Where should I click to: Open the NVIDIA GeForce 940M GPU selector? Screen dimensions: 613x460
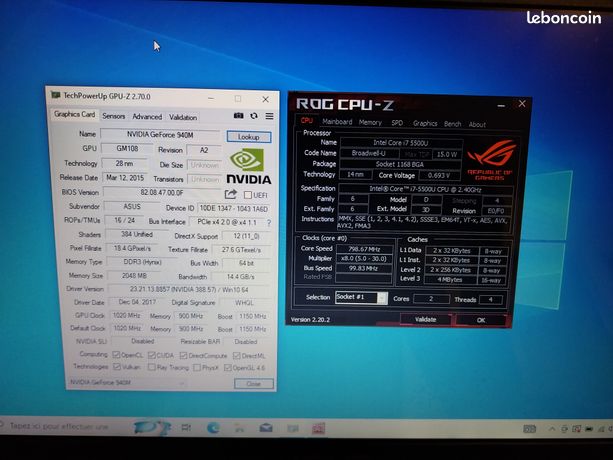point(127,382)
